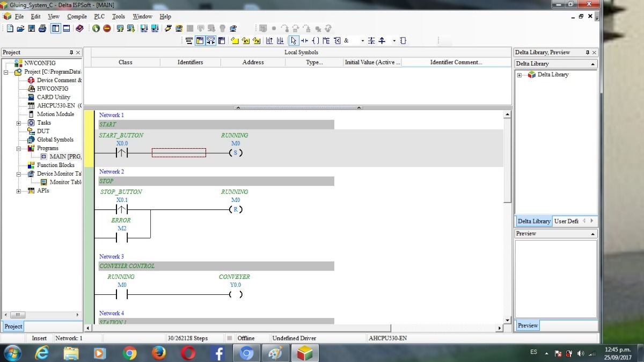Click the function block insert icon at toolbar end

[403, 40]
